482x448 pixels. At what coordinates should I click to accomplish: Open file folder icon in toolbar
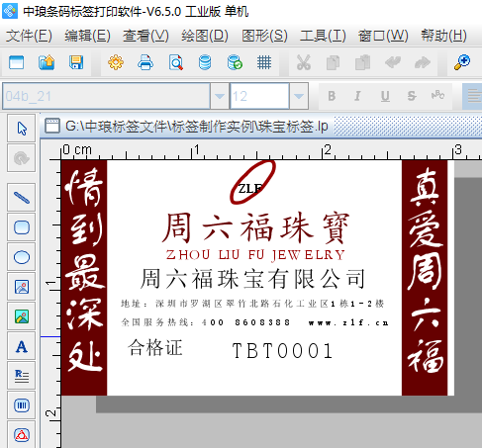coord(47,62)
